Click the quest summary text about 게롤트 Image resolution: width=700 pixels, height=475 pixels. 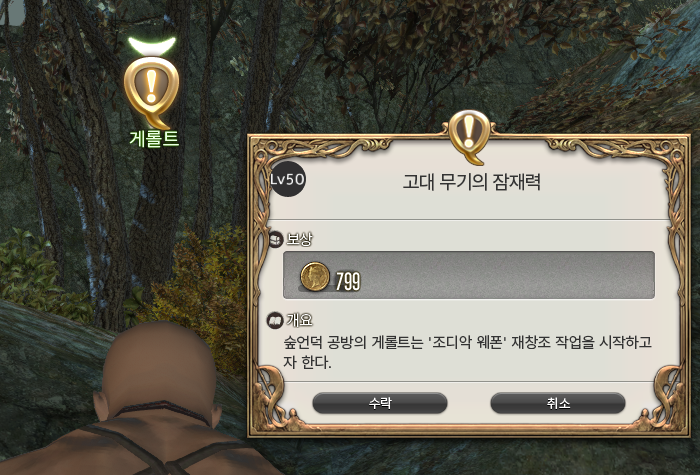coord(467,352)
